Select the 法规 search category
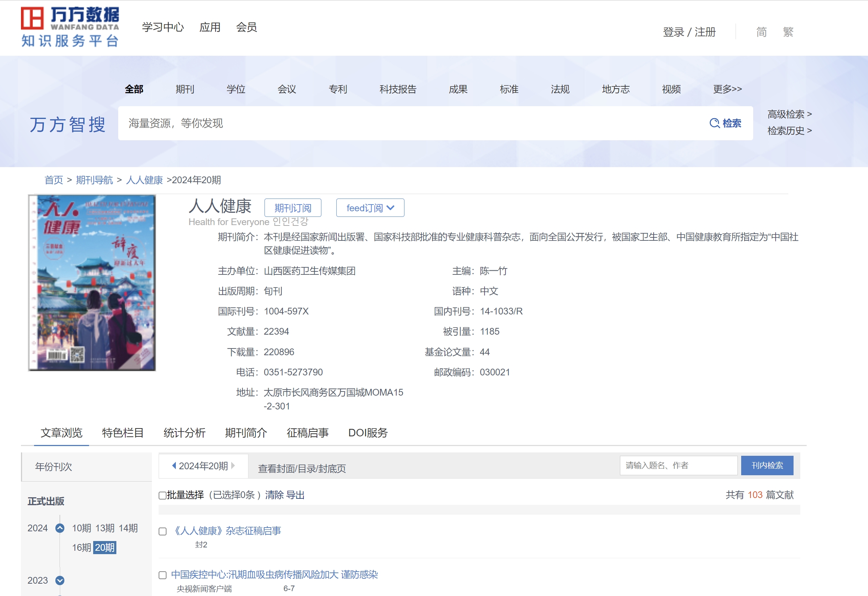The image size is (868, 596). tap(560, 89)
